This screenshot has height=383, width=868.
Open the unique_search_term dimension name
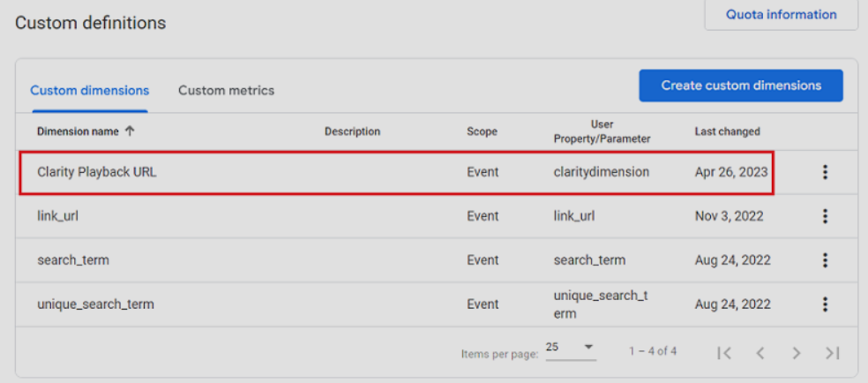pyautogui.click(x=95, y=304)
